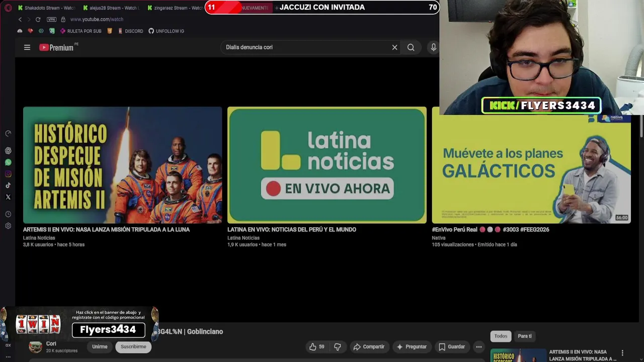Screen dimensions: 644x362
Task: Open the Cori channel name
Action: [51, 344]
